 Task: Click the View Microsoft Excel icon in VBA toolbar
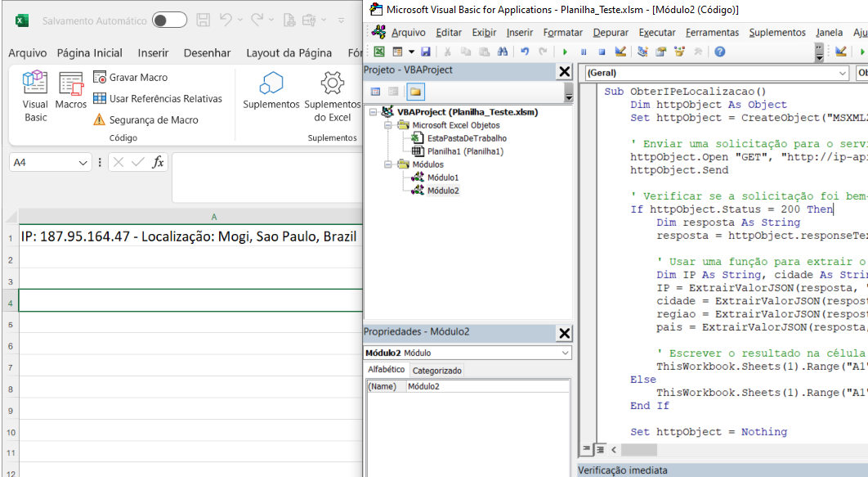378,52
